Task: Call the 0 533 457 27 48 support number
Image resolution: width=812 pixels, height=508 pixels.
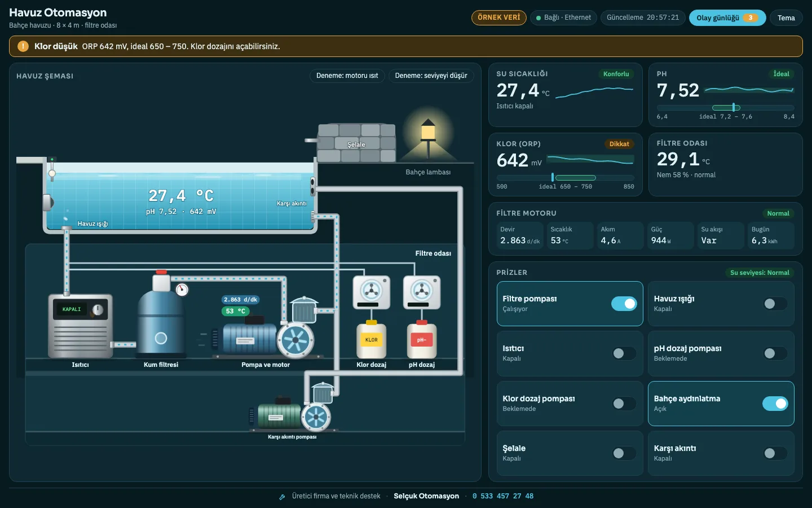Action: click(x=503, y=496)
